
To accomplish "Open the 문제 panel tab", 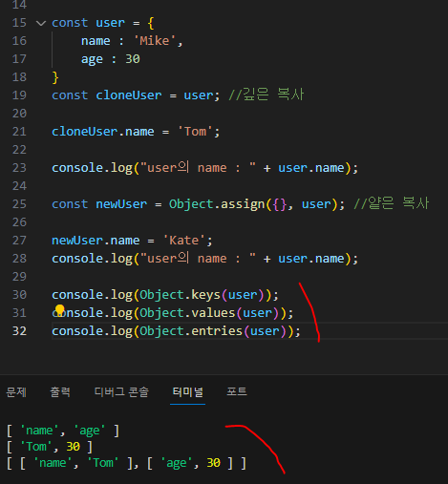I will point(16,392).
